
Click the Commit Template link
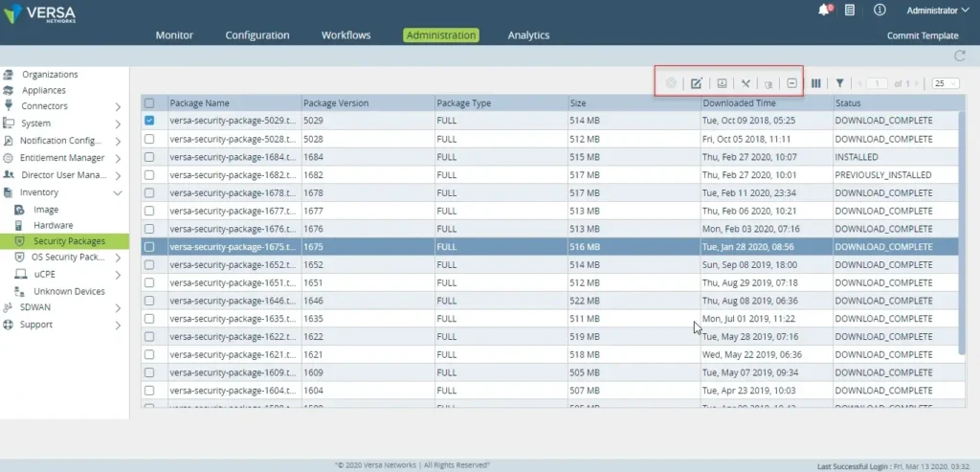click(x=923, y=35)
